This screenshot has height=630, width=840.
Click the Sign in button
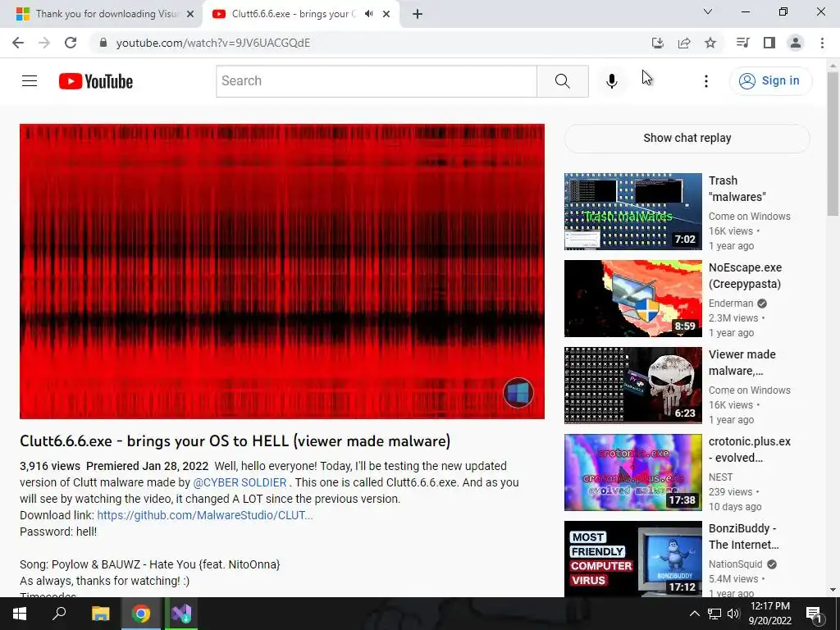[770, 81]
